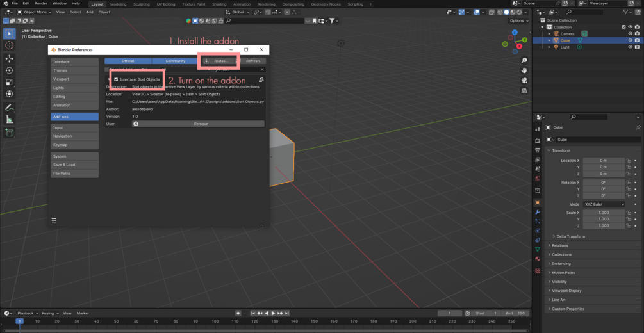
Task: Open the File menu
Action: (x=15, y=4)
